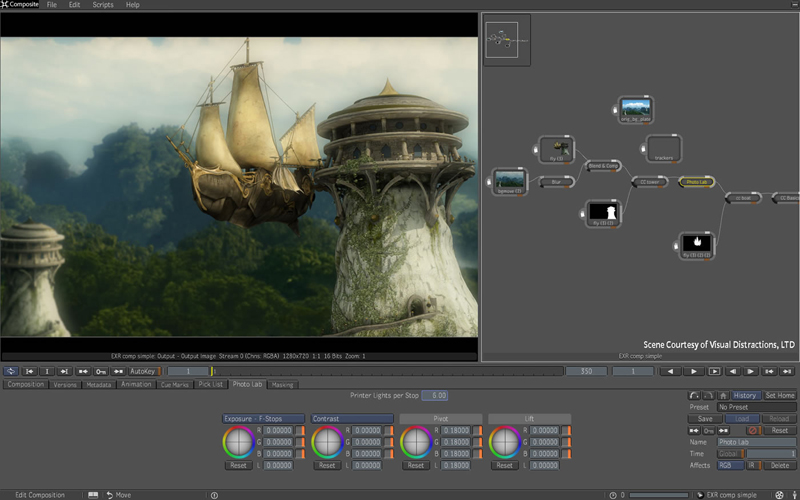This screenshot has width=800, height=500.
Task: Switch to the Masking tab
Action: tap(282, 384)
